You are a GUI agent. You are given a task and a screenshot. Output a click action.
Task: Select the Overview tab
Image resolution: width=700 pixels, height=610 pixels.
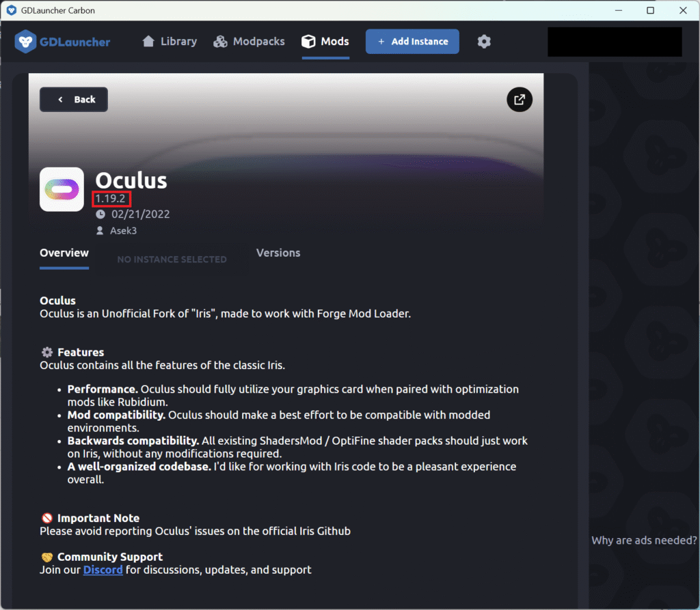click(x=64, y=253)
